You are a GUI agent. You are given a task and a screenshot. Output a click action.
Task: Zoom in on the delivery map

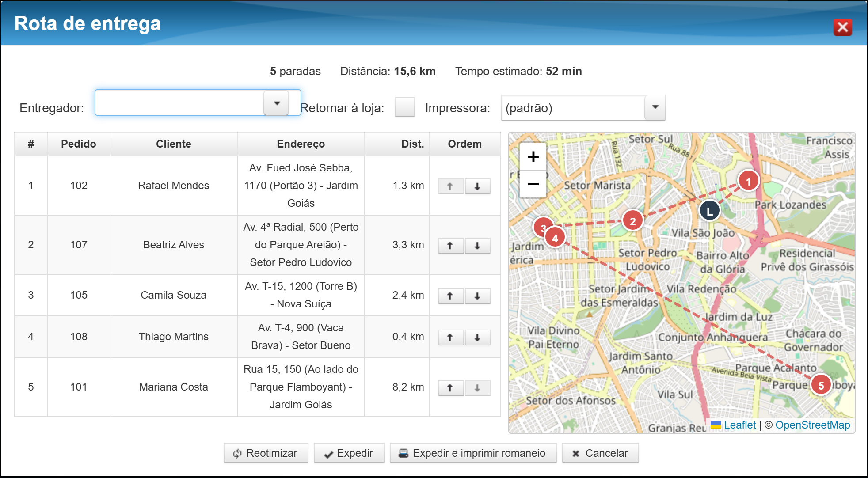(533, 156)
